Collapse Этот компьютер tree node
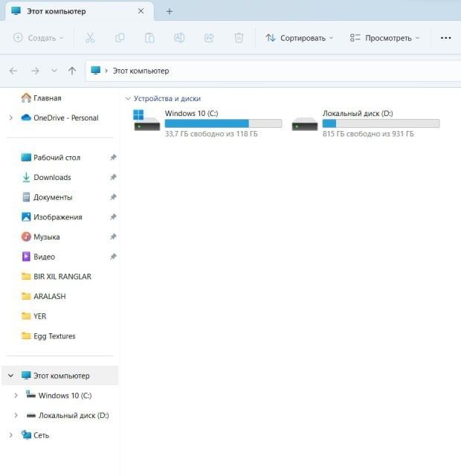461x476 pixels. tap(10, 376)
